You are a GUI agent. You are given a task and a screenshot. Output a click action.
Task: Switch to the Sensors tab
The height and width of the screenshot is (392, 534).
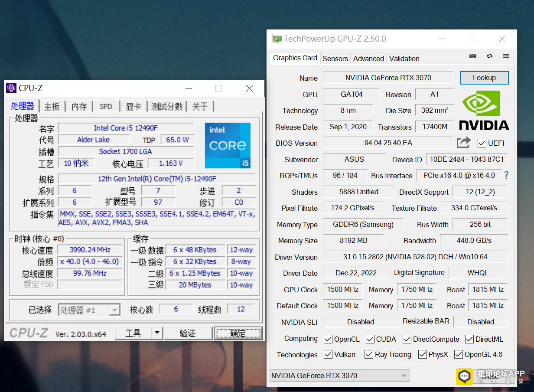335,59
